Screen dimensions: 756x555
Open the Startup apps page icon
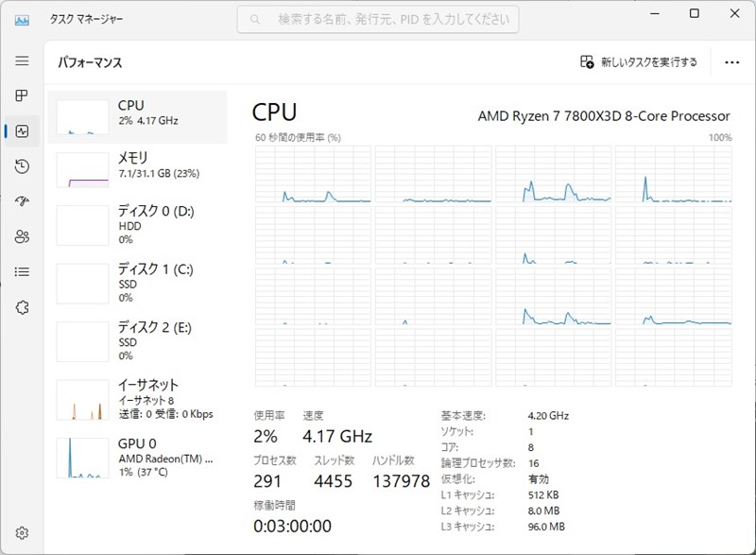click(22, 201)
